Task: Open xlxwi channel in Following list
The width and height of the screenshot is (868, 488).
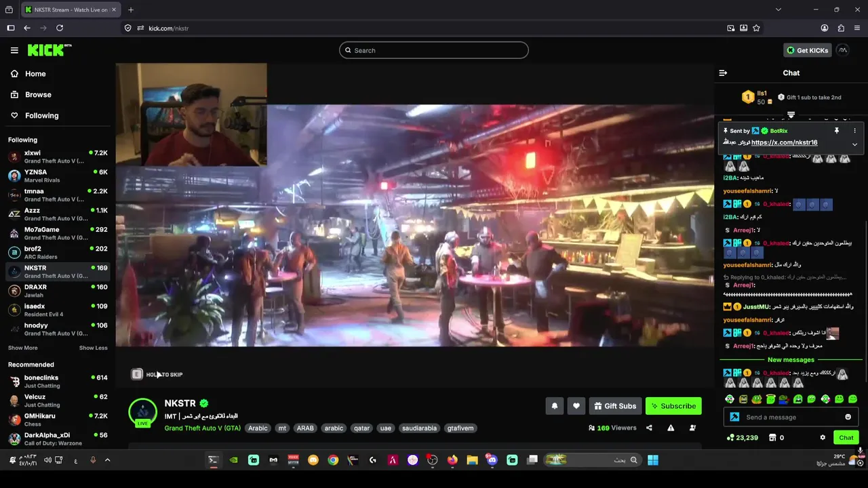Action: click(x=58, y=157)
